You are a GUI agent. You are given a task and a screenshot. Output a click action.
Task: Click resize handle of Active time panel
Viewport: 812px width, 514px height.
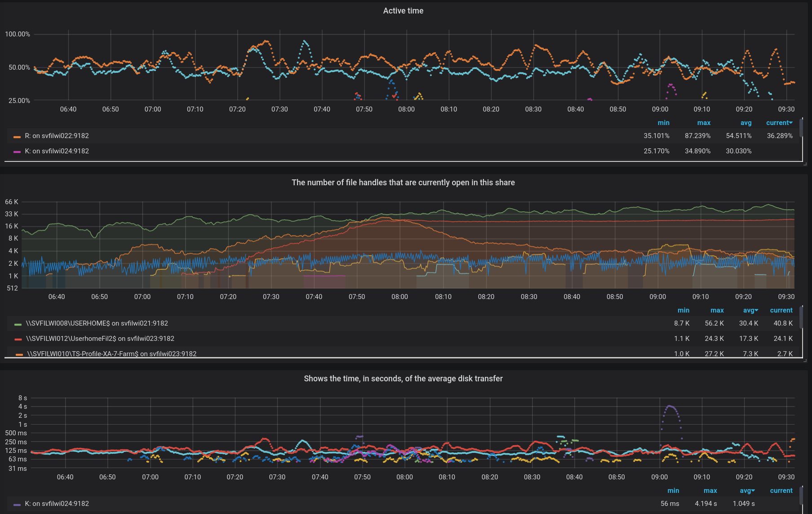[805, 164]
